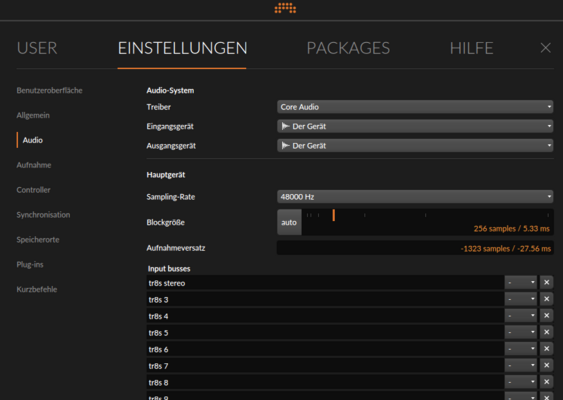Delete the tr8s 5 input bus

point(546,332)
